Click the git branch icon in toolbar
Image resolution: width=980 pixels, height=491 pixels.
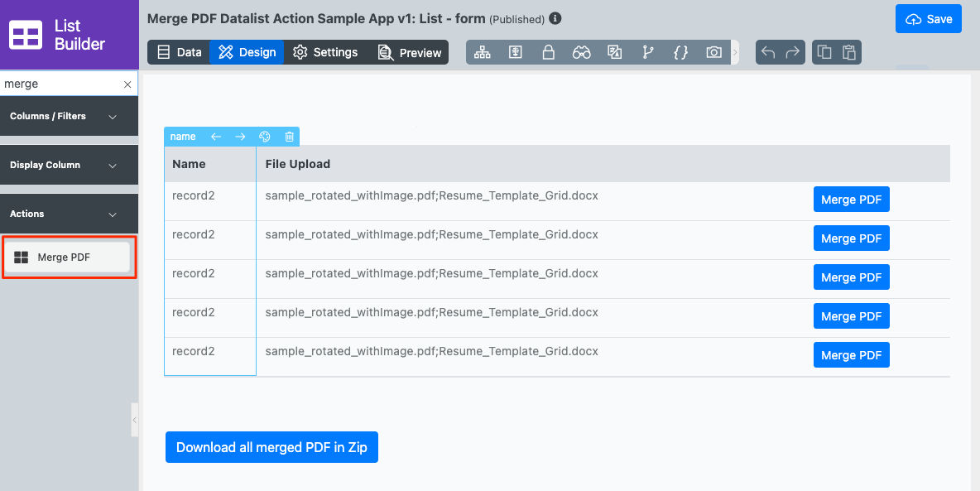click(x=647, y=52)
